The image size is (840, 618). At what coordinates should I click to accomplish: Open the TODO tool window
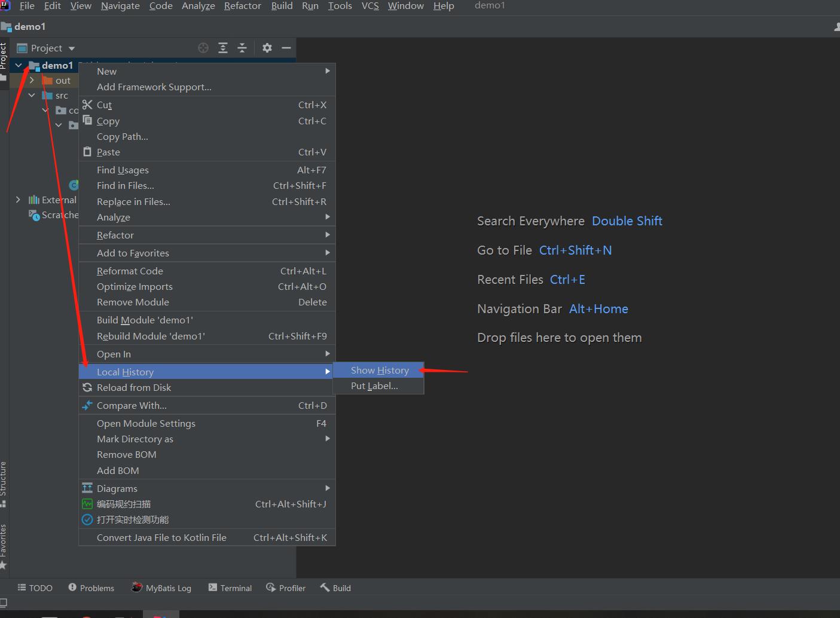coord(35,588)
